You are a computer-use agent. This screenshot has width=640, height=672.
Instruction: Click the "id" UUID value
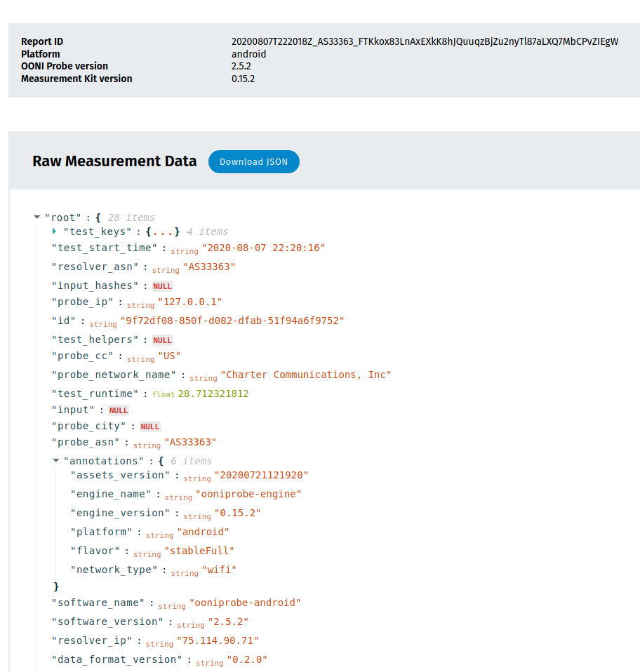pos(232,321)
